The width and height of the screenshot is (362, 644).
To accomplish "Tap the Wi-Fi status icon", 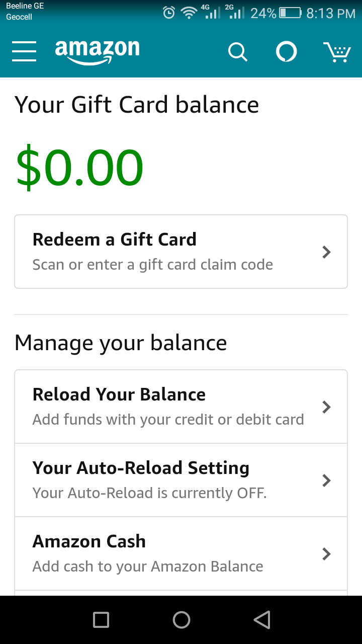I will (189, 13).
